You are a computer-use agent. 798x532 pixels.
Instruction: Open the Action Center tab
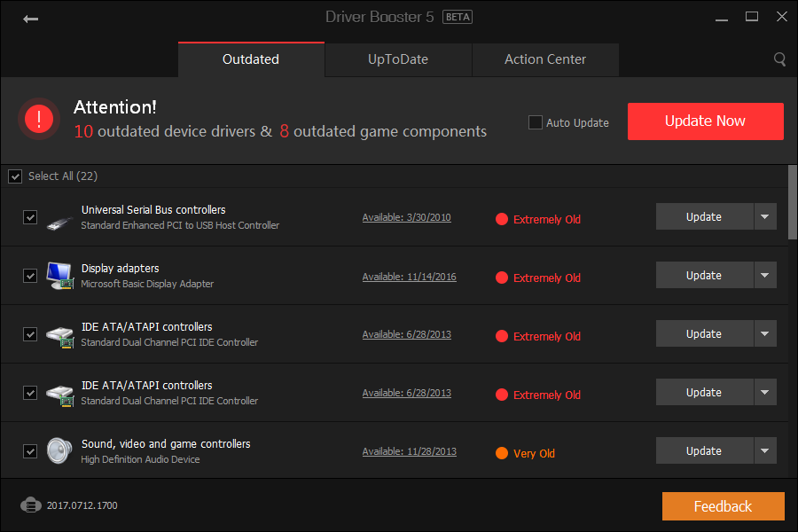545,59
